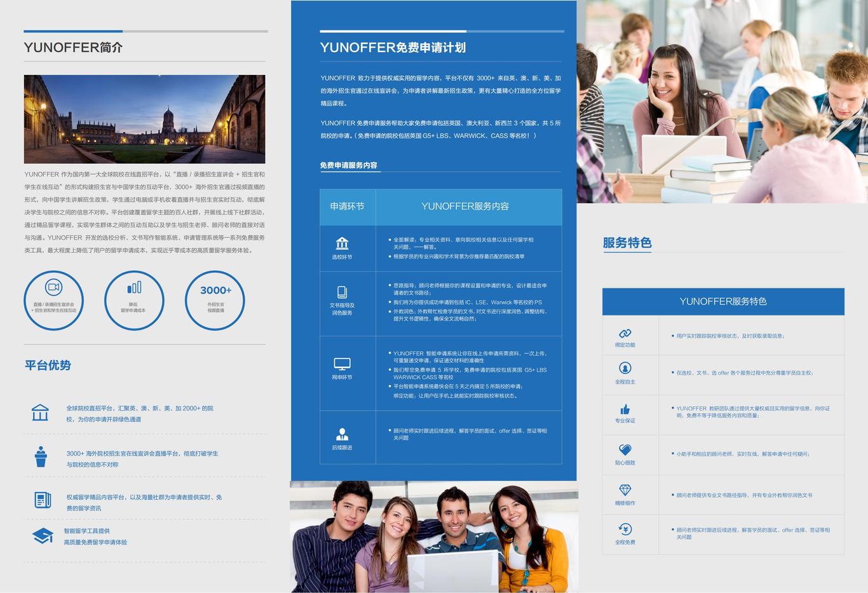Click the bank icon above 选校环节
868x593 pixels.
[x=342, y=243]
